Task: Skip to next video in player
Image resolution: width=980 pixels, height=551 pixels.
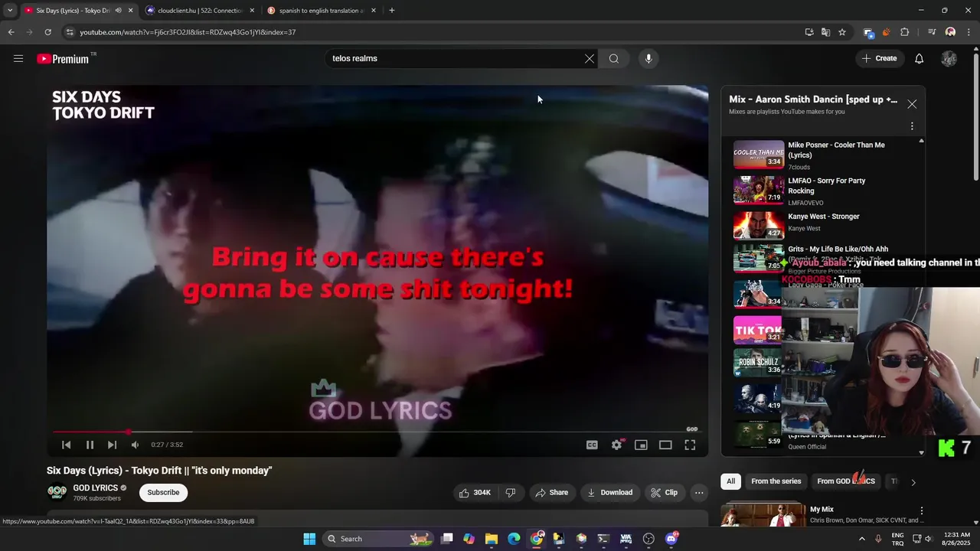Action: pos(113,445)
